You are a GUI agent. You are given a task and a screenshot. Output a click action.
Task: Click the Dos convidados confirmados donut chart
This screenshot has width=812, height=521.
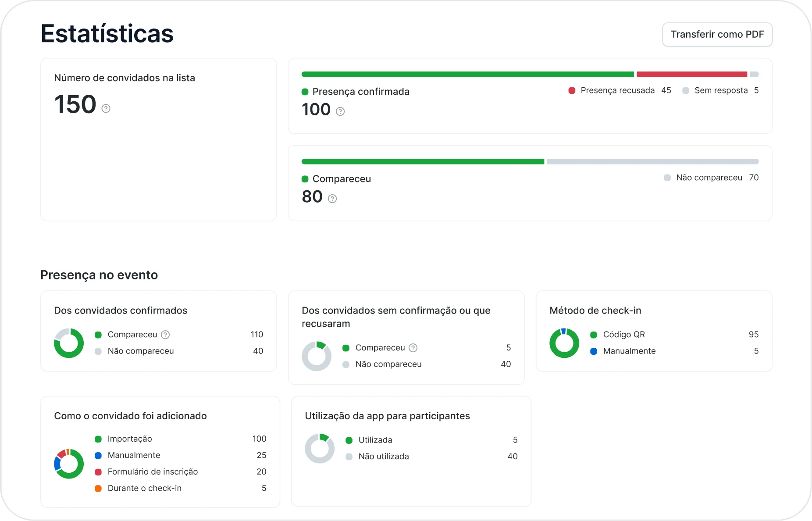[x=69, y=343]
